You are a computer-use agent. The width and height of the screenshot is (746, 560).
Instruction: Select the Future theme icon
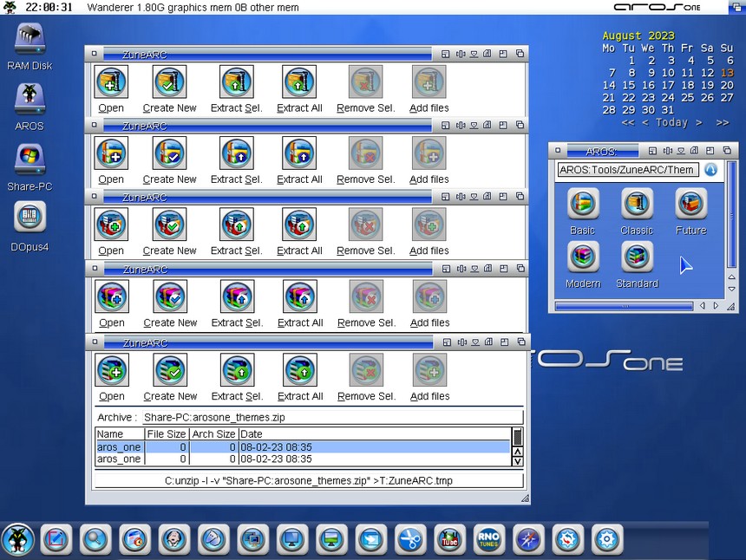[x=690, y=204]
